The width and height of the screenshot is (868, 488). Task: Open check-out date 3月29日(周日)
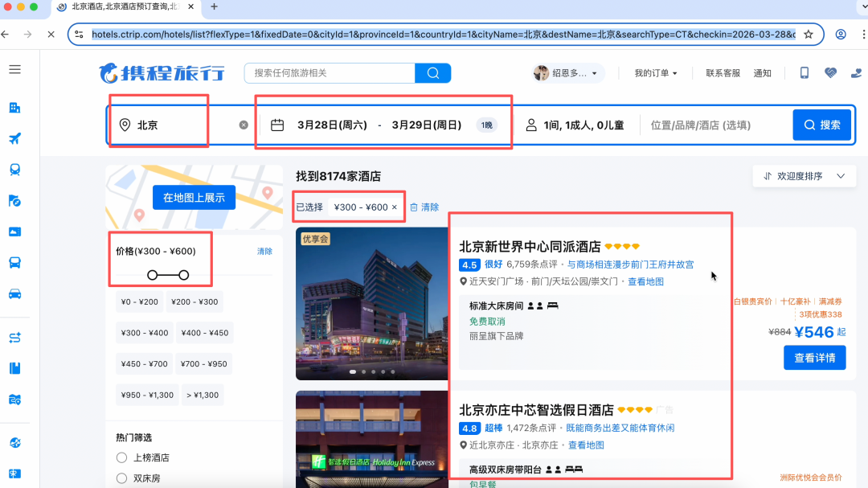(426, 125)
